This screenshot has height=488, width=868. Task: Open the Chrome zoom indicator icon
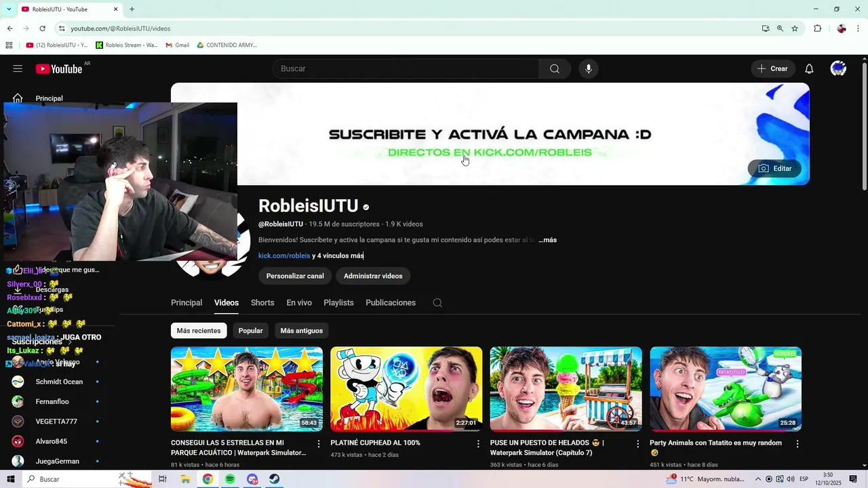780,28
